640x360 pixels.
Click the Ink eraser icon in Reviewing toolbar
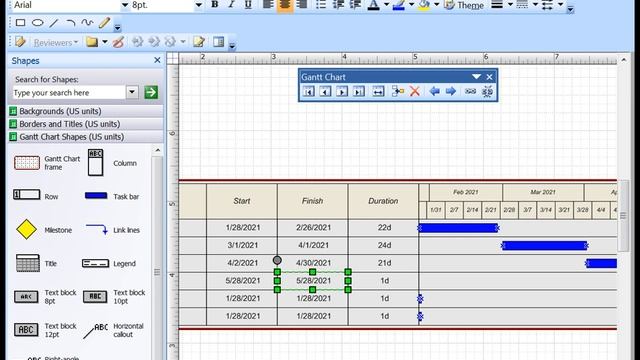coord(118,42)
